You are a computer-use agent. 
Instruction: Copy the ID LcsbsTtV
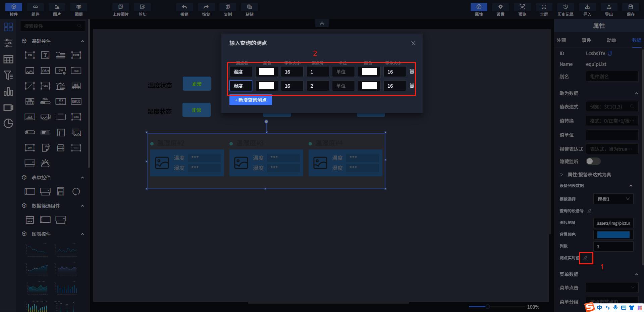610,53
